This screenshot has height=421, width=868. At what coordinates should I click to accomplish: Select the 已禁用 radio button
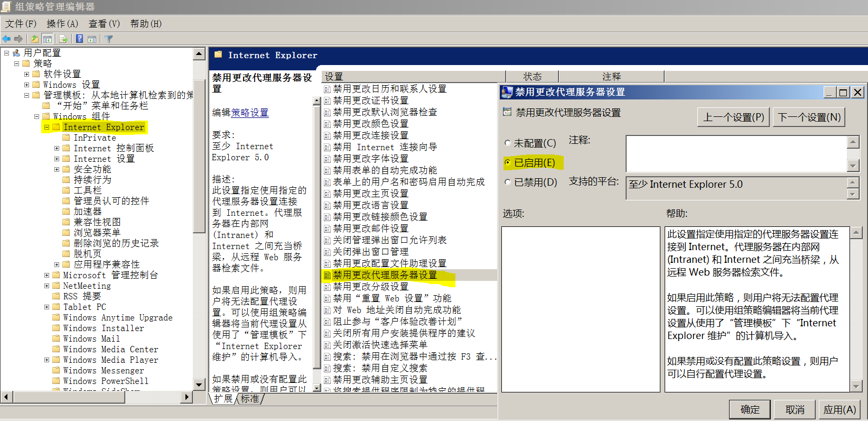click(507, 182)
